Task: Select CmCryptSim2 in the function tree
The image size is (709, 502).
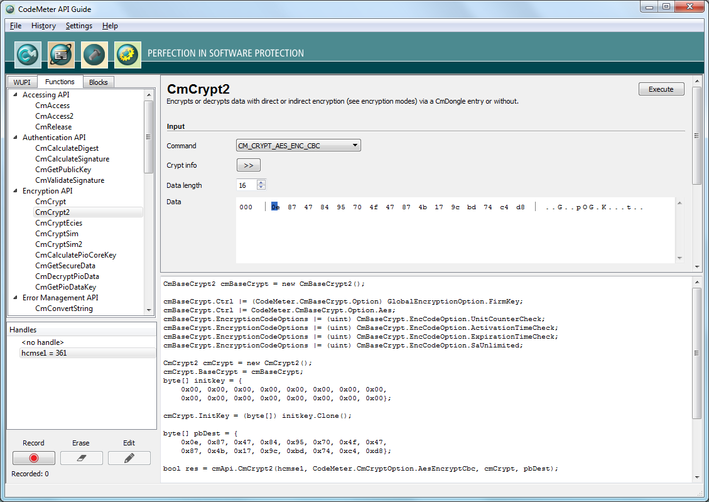Action: (59, 244)
